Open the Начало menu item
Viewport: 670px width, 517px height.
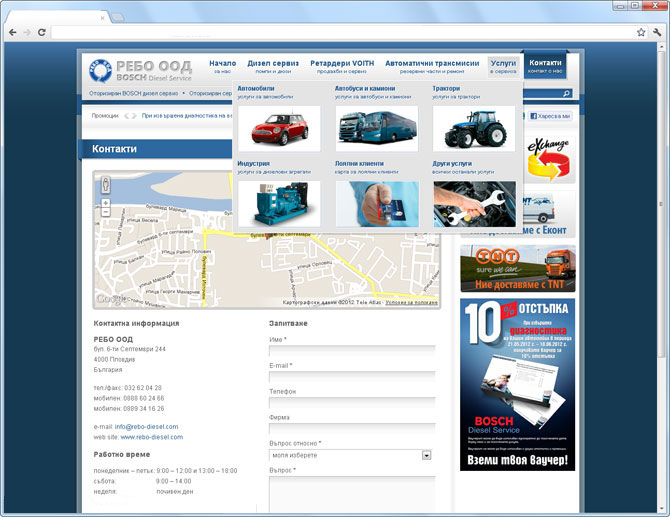(223, 67)
